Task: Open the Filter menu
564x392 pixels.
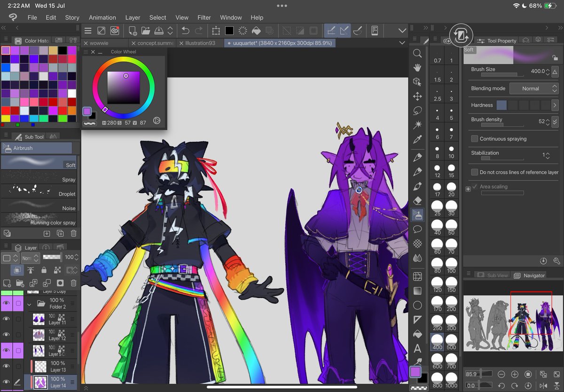Action: point(204,17)
